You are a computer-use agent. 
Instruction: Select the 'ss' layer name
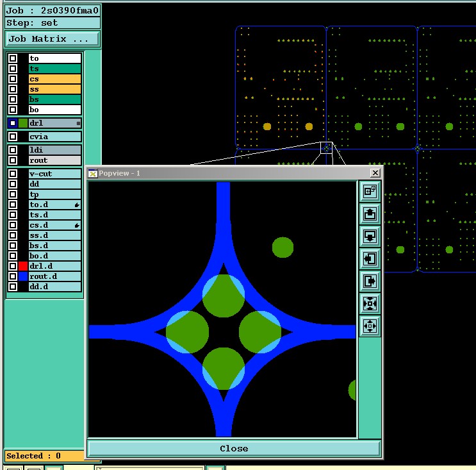coord(55,89)
